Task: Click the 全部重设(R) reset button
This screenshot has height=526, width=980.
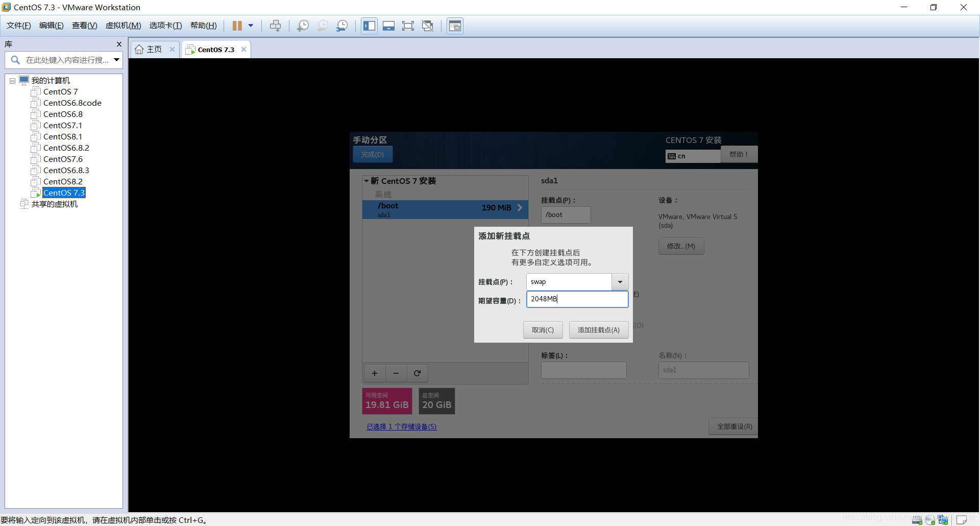Action: [734, 426]
